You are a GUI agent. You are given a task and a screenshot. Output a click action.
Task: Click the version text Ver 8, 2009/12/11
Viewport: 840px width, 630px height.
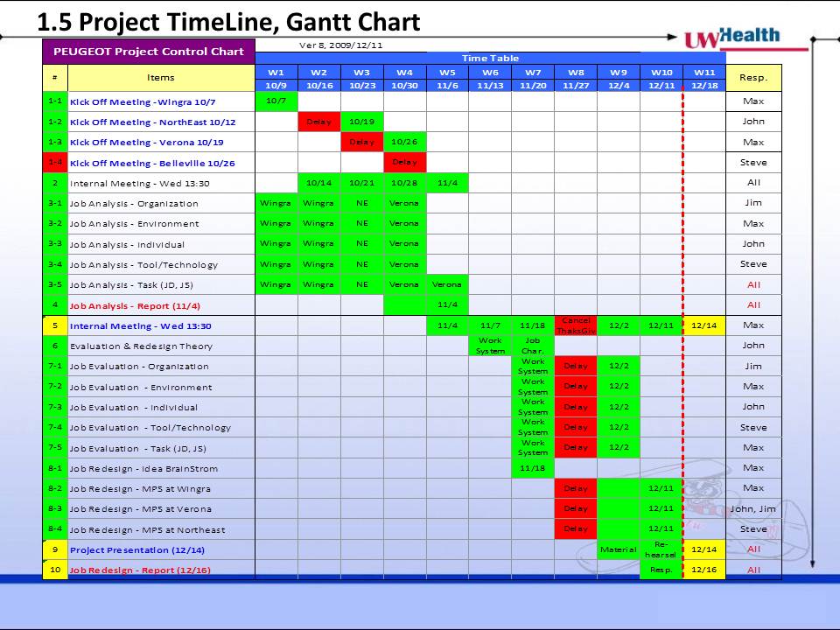click(340, 45)
